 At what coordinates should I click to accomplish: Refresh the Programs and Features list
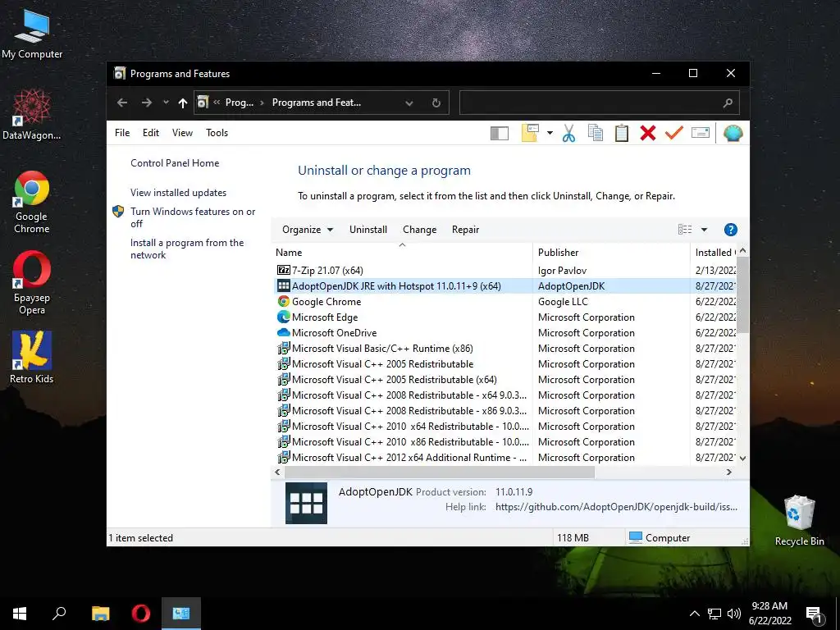click(436, 103)
